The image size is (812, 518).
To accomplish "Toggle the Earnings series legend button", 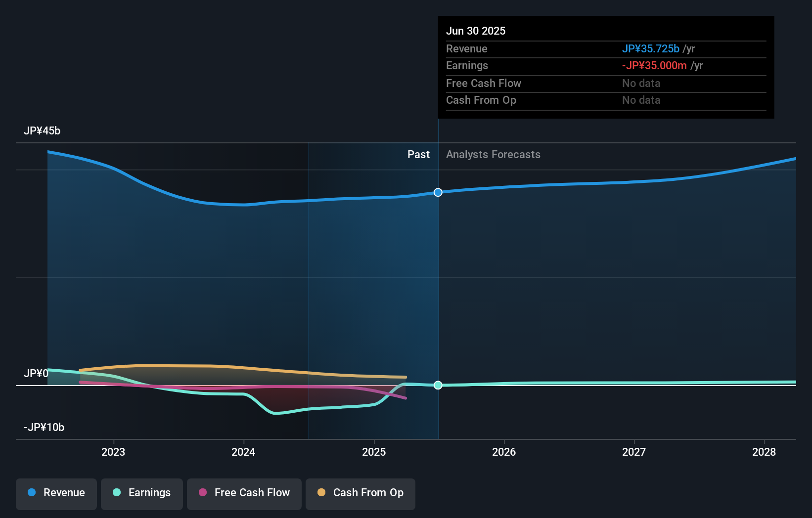I will click(142, 494).
